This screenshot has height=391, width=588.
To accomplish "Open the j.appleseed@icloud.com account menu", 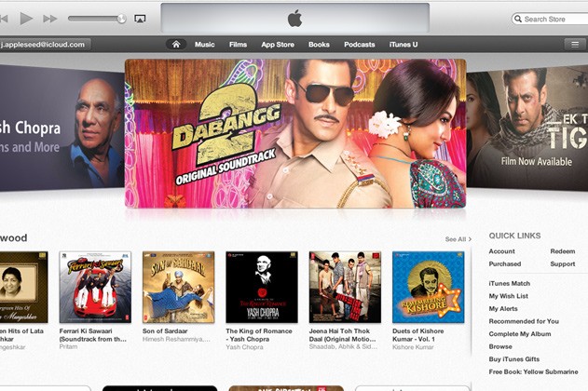I will pyautogui.click(x=45, y=44).
